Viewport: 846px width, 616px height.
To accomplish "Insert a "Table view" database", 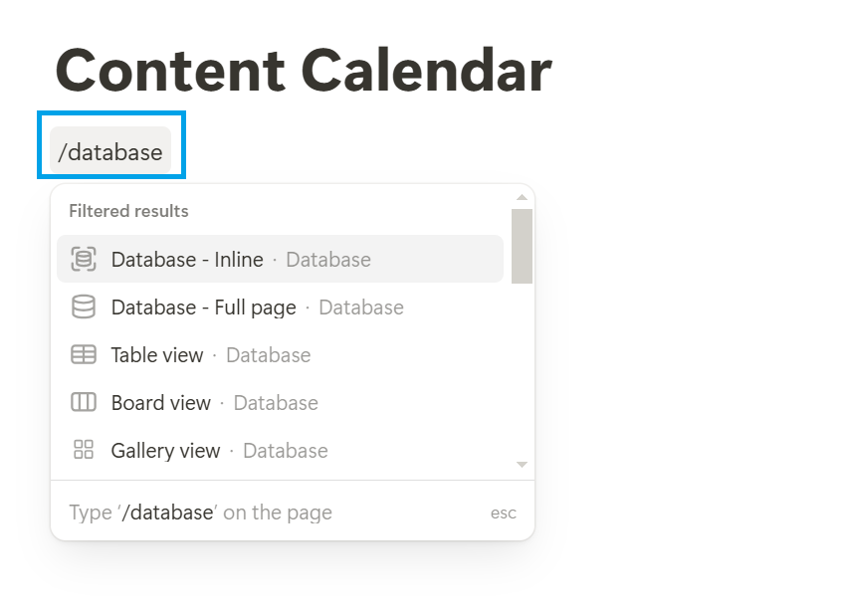I will coord(157,355).
